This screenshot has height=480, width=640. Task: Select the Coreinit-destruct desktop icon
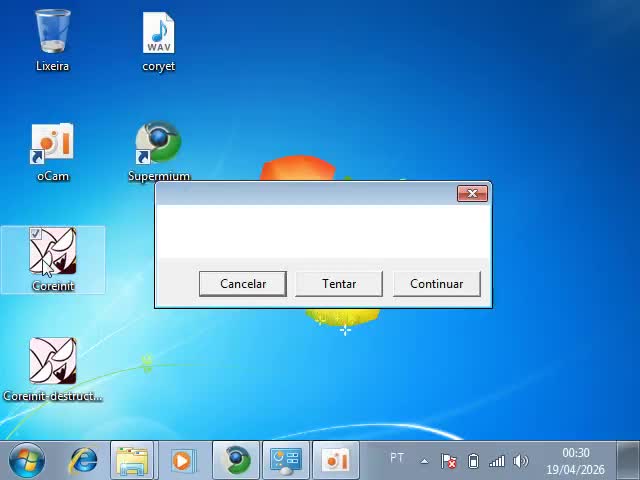[53, 363]
